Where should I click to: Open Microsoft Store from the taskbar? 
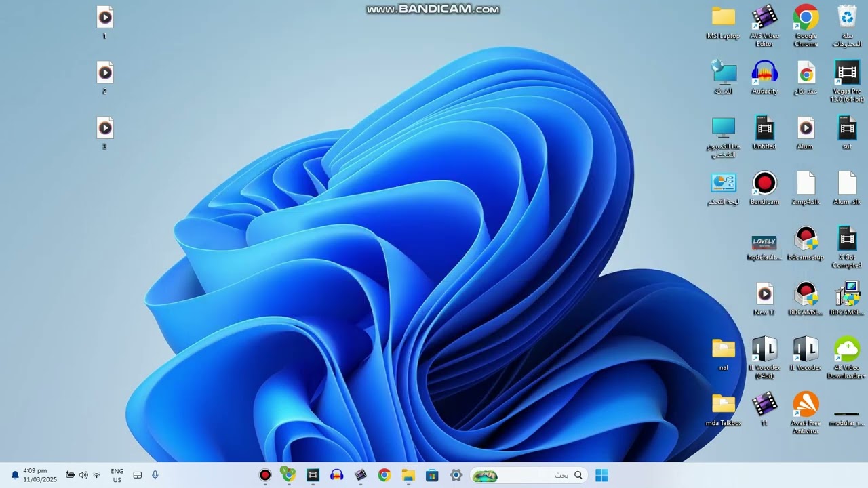point(432,475)
